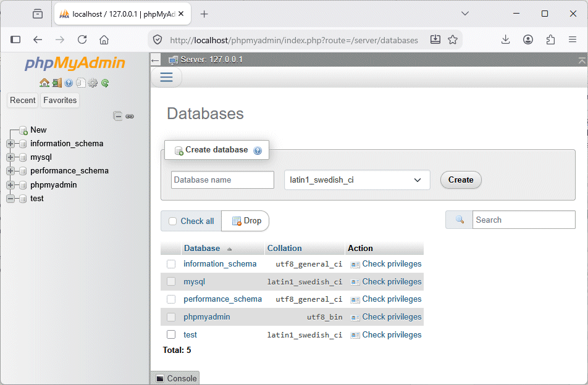Image resolution: width=588 pixels, height=385 pixels.
Task: Tick the test row checkbox
Action: click(171, 335)
